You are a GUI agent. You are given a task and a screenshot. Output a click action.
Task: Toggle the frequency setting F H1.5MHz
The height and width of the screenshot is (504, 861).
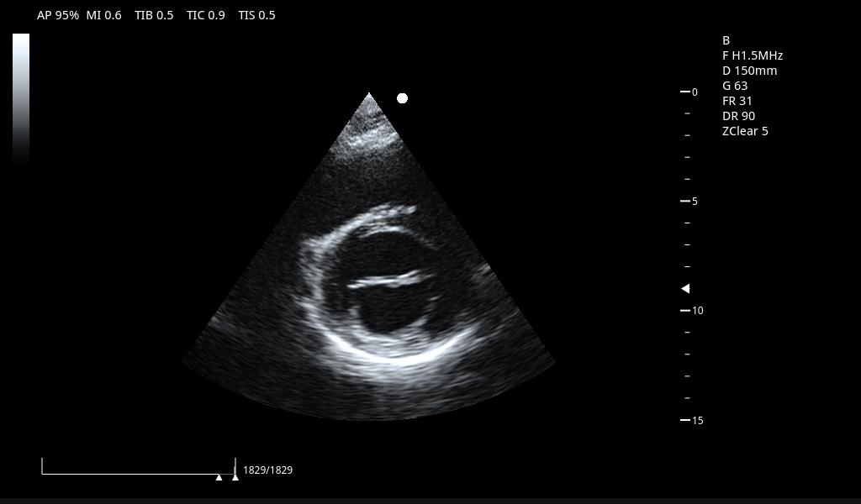[x=753, y=55]
